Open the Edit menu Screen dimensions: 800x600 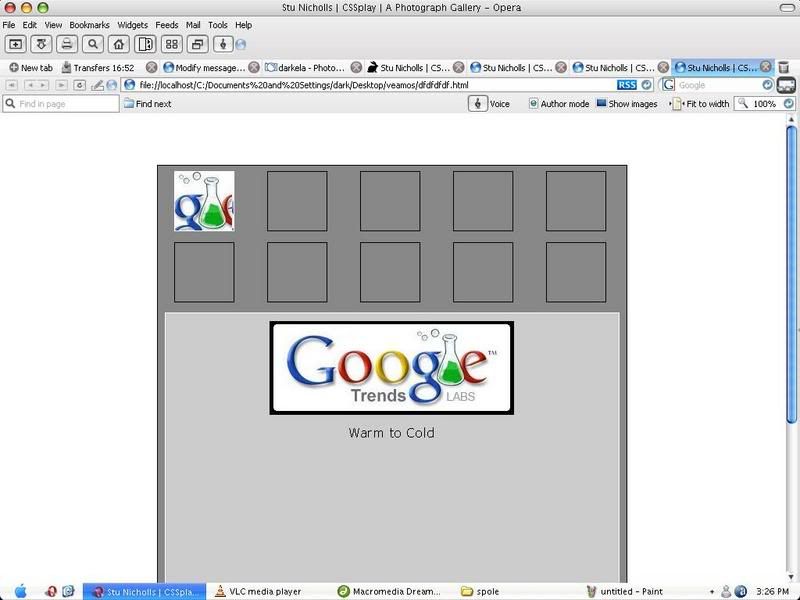30,25
